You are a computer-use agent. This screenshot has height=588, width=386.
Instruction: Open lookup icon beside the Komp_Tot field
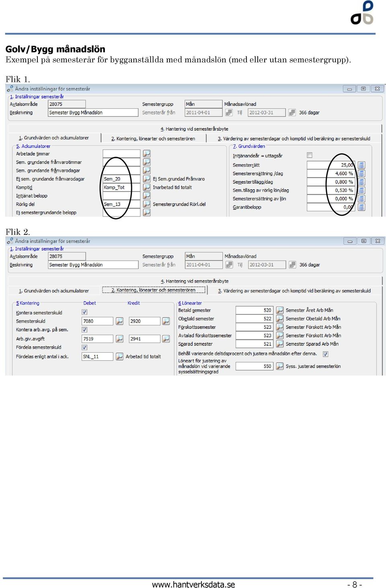pos(147,187)
